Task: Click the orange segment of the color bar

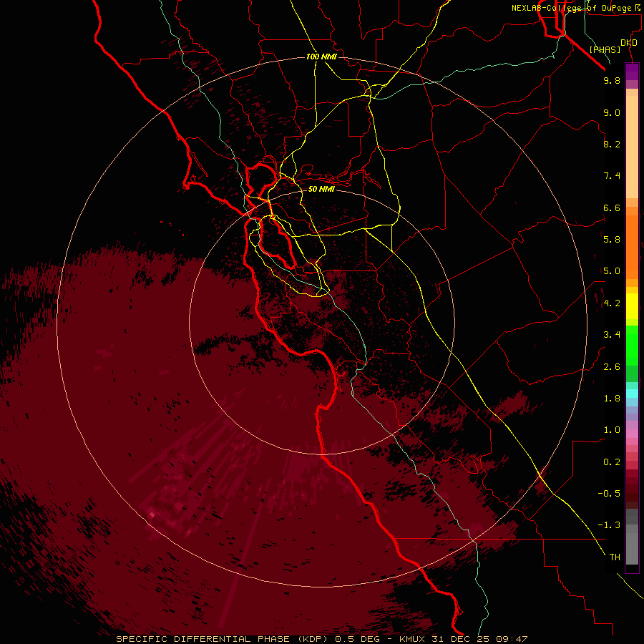Action: [x=632, y=246]
